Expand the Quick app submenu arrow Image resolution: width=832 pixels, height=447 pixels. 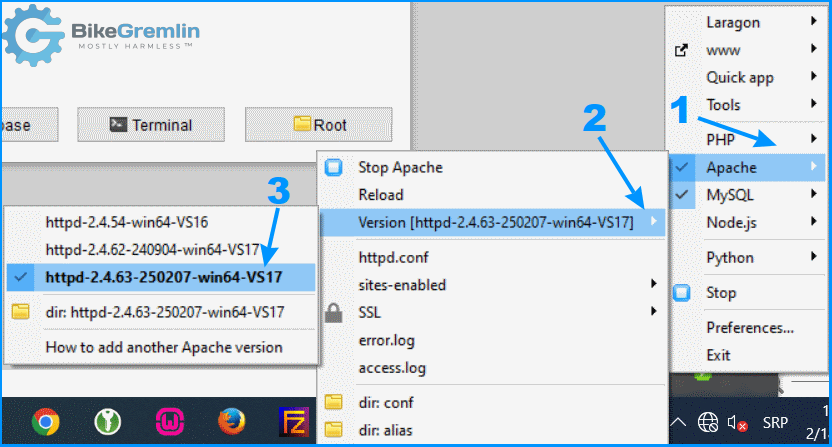pos(814,76)
